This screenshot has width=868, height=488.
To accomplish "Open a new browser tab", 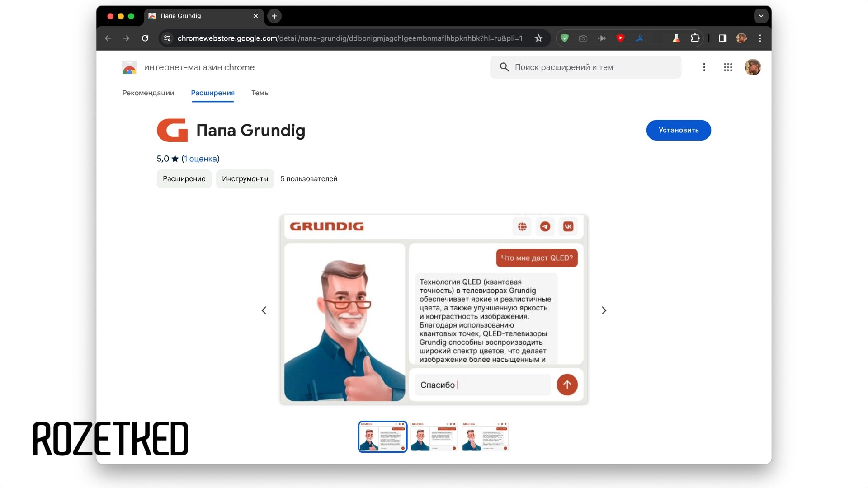I will coord(274,16).
